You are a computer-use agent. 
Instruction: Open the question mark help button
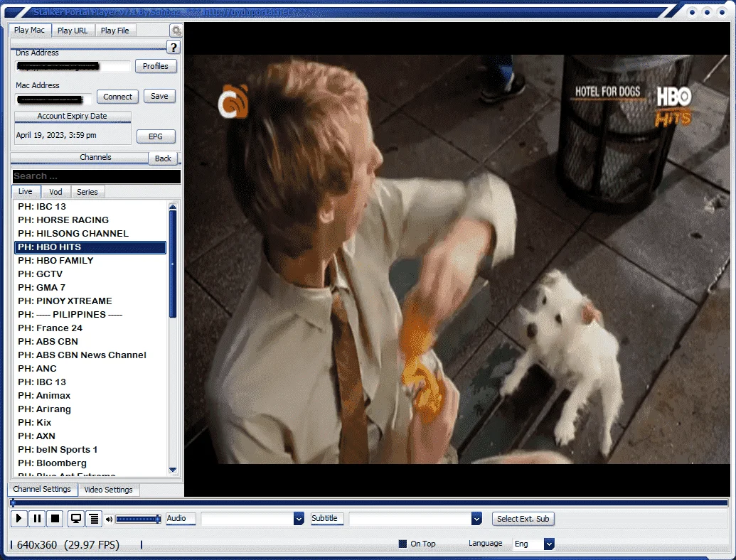click(x=174, y=47)
